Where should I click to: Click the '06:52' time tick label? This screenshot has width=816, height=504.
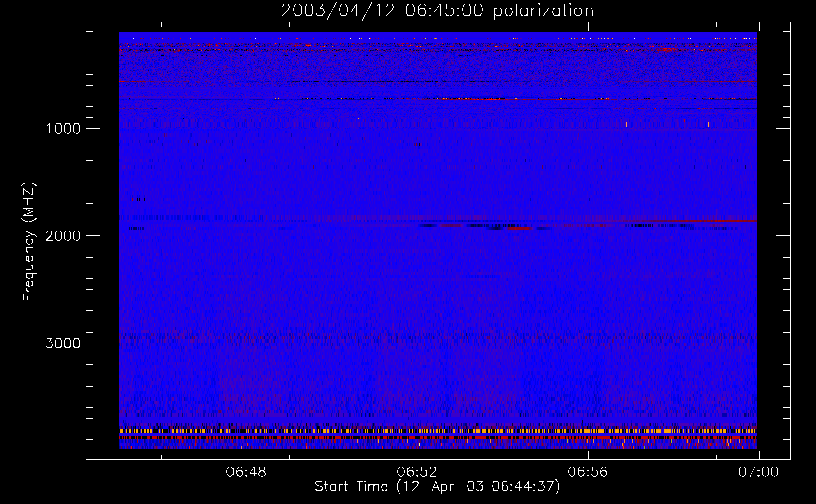coord(417,472)
